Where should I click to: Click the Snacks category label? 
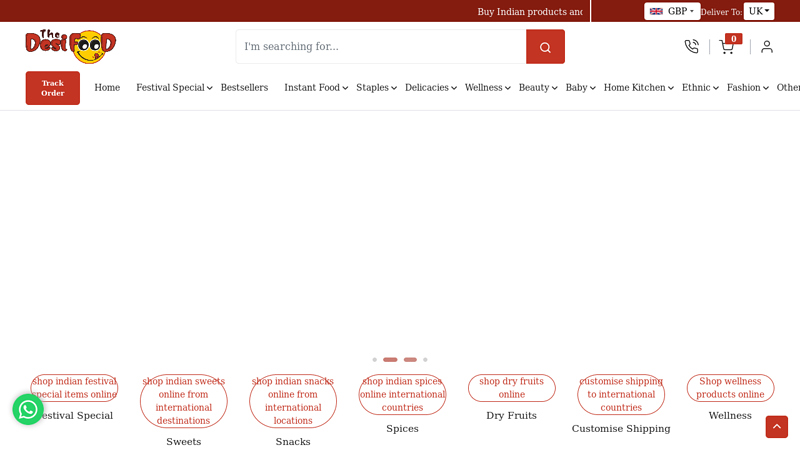pyautogui.click(x=293, y=442)
